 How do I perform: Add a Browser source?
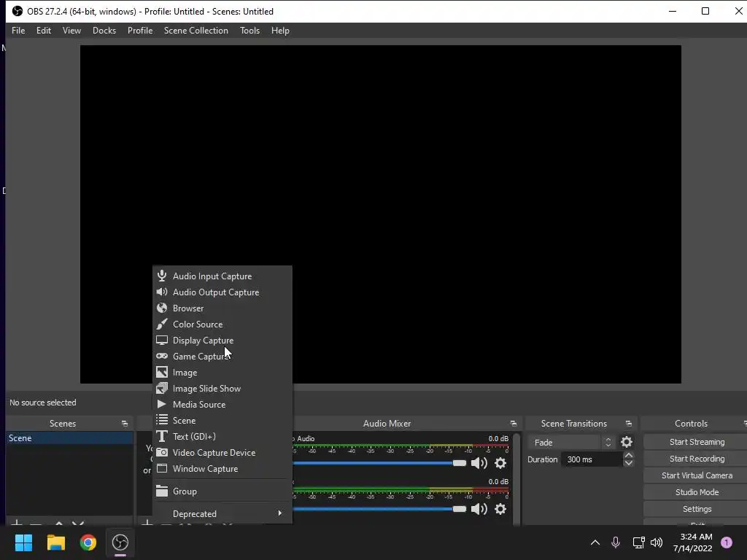point(222,308)
